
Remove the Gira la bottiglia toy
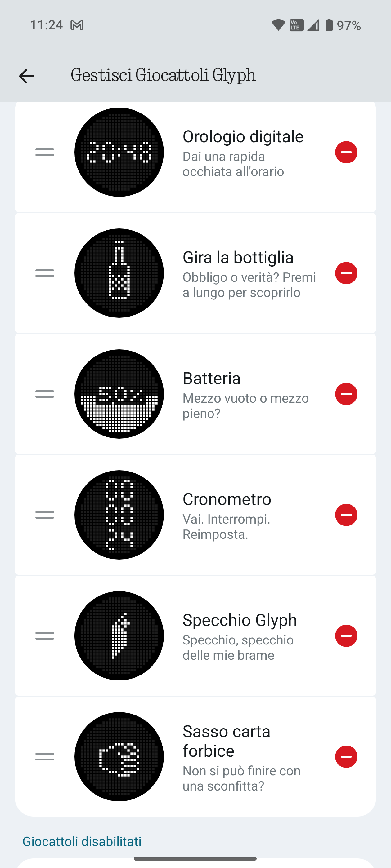(346, 273)
